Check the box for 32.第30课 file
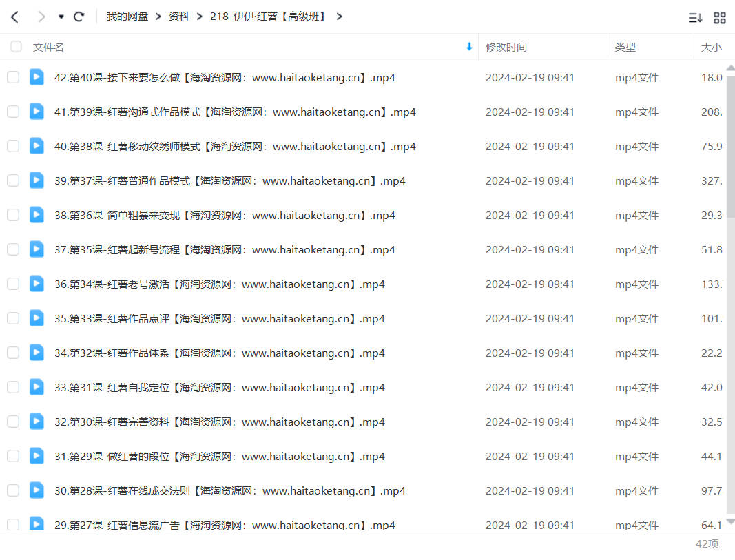 point(13,422)
